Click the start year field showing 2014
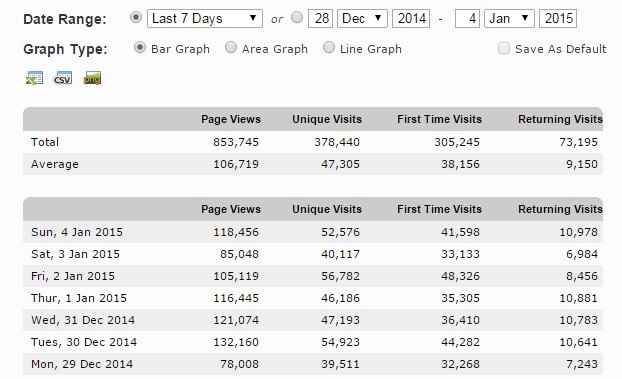 pyautogui.click(x=411, y=19)
